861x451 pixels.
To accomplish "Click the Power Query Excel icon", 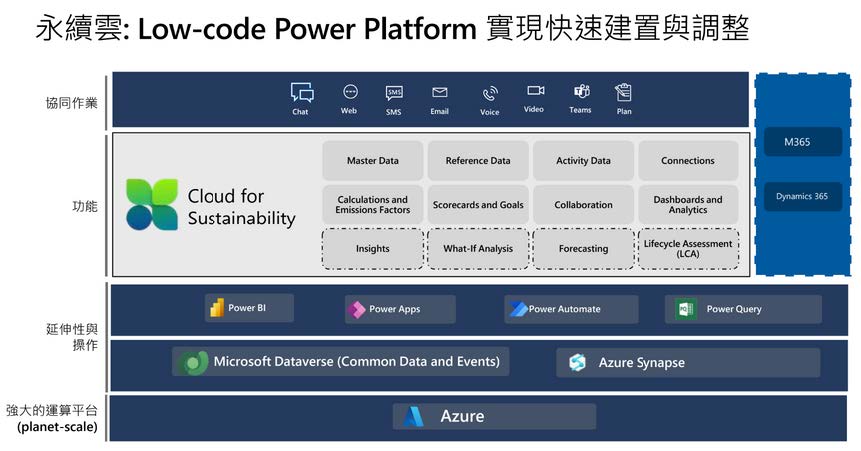I will (685, 309).
